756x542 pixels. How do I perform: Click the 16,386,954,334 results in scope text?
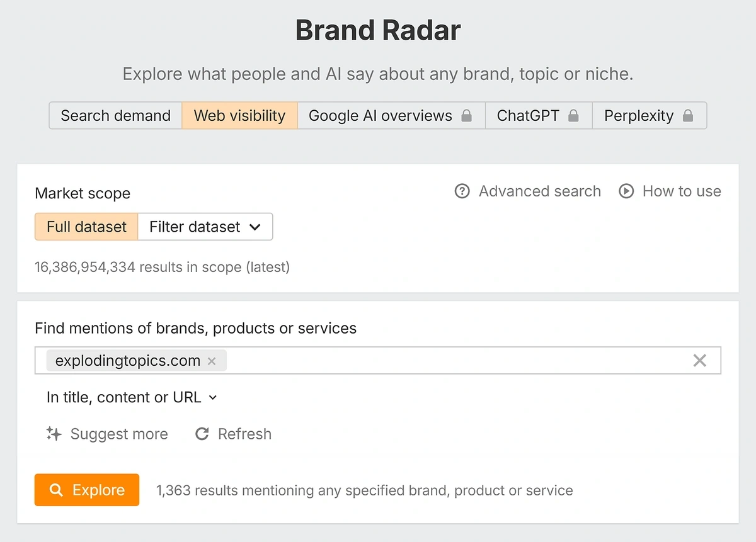pyautogui.click(x=162, y=267)
